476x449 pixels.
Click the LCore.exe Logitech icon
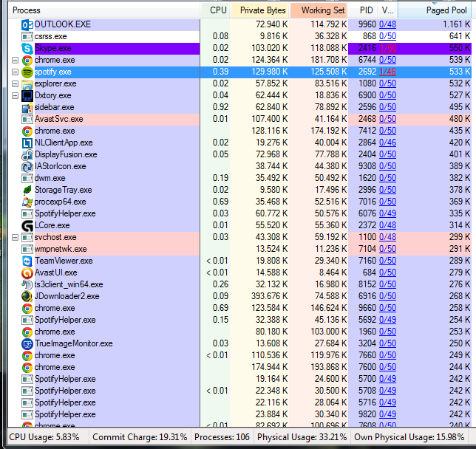[x=27, y=226]
